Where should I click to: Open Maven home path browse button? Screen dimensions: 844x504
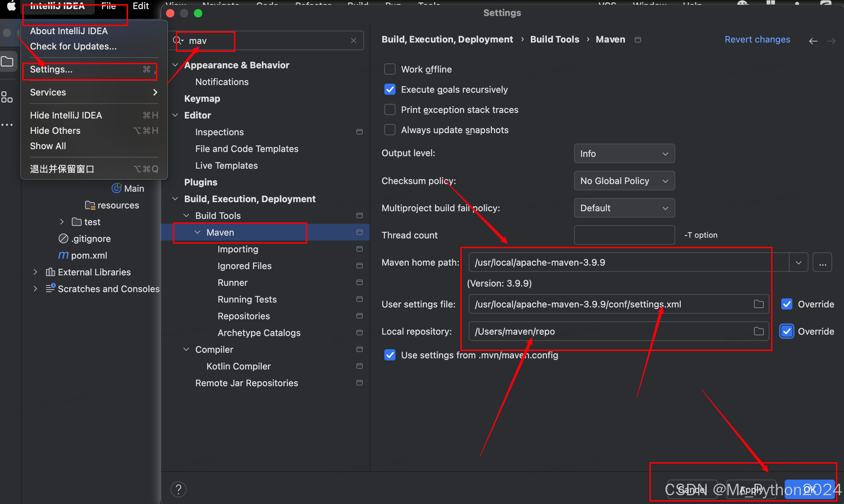click(x=822, y=262)
